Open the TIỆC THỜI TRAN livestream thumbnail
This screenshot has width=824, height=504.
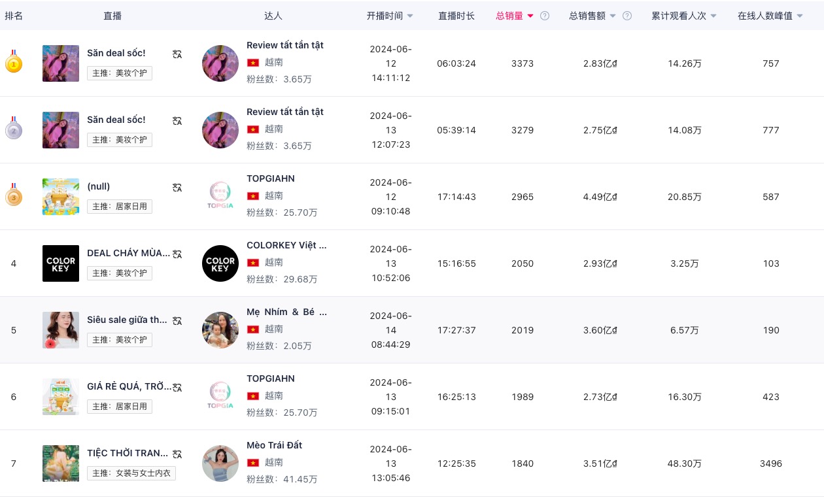[x=61, y=463]
